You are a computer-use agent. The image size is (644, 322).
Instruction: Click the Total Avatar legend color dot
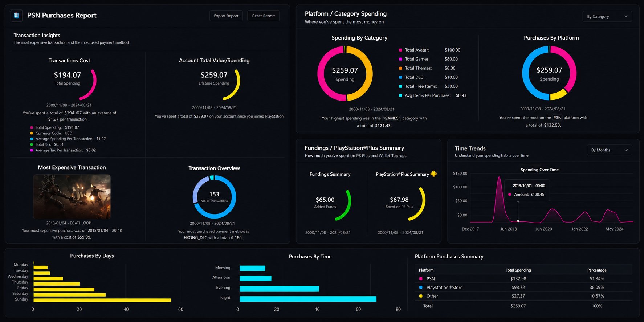coord(400,50)
